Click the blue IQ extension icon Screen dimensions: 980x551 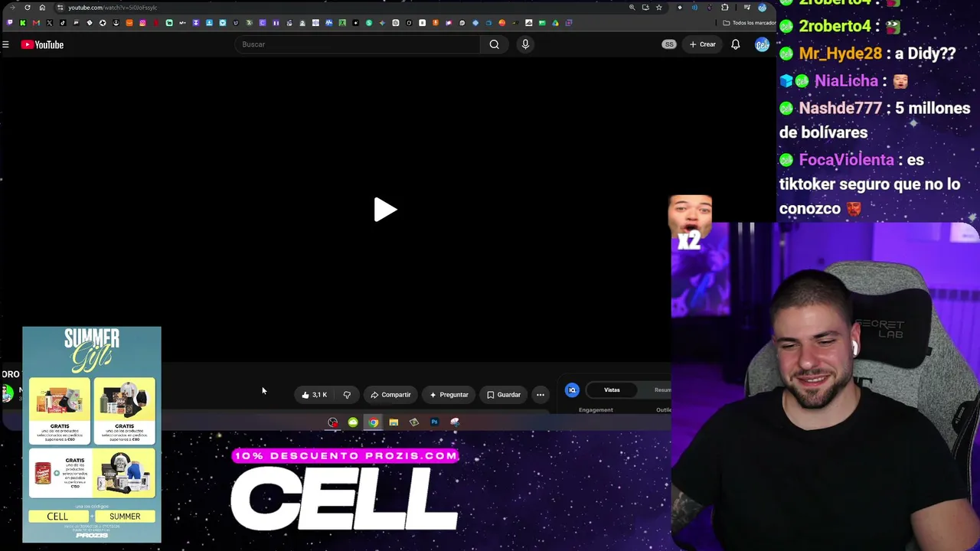tap(572, 390)
